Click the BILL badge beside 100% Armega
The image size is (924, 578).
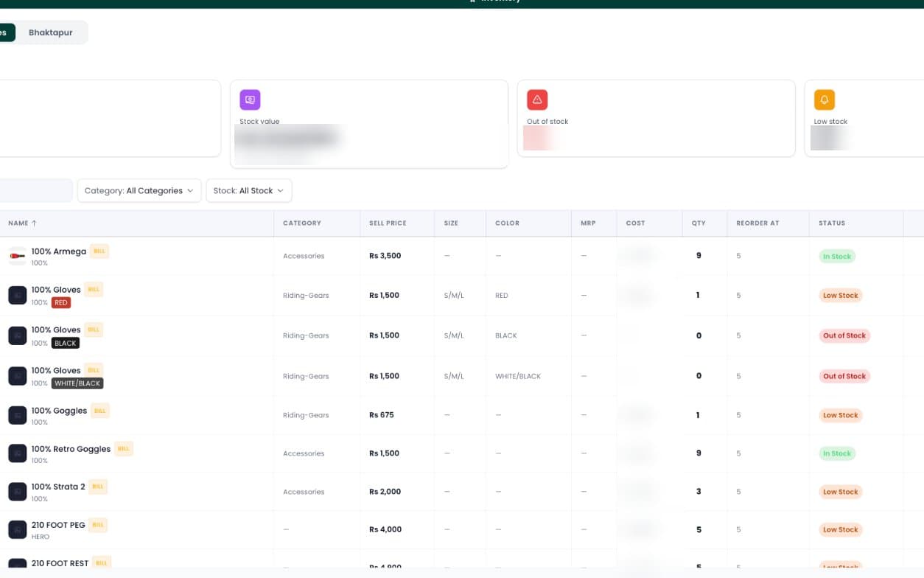coord(99,251)
